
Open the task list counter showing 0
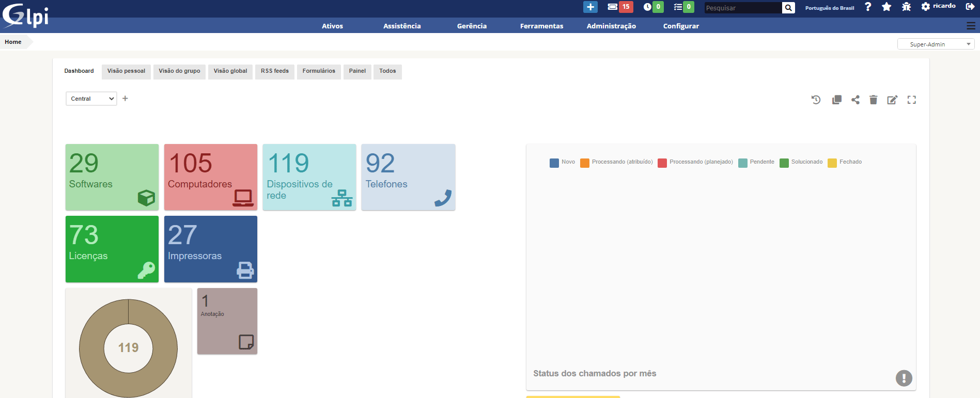[x=683, y=7]
